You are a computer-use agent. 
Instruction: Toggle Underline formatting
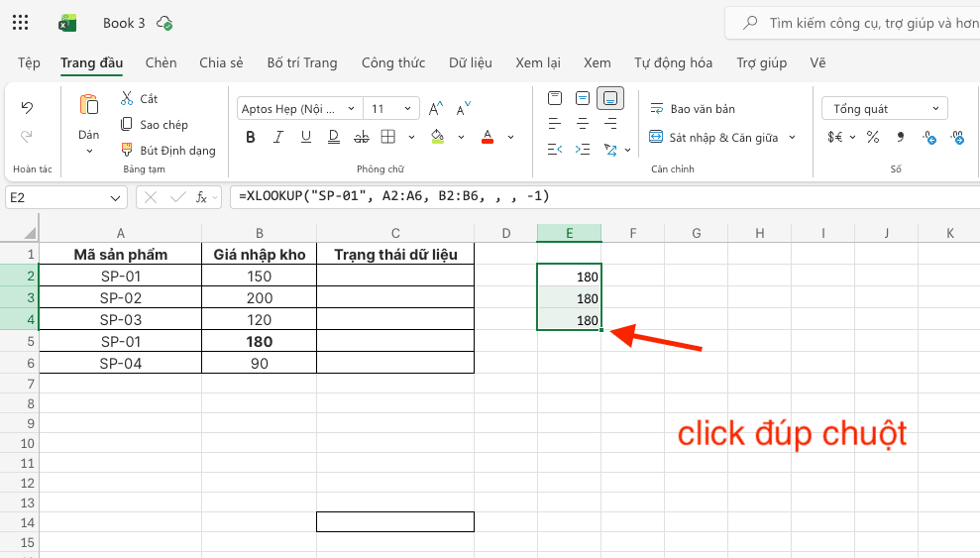(305, 137)
